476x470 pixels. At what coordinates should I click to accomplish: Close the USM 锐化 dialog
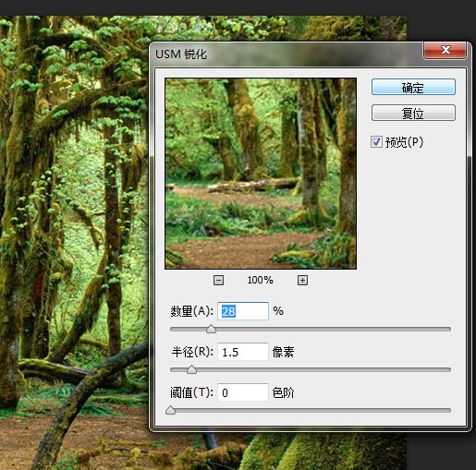(x=445, y=50)
